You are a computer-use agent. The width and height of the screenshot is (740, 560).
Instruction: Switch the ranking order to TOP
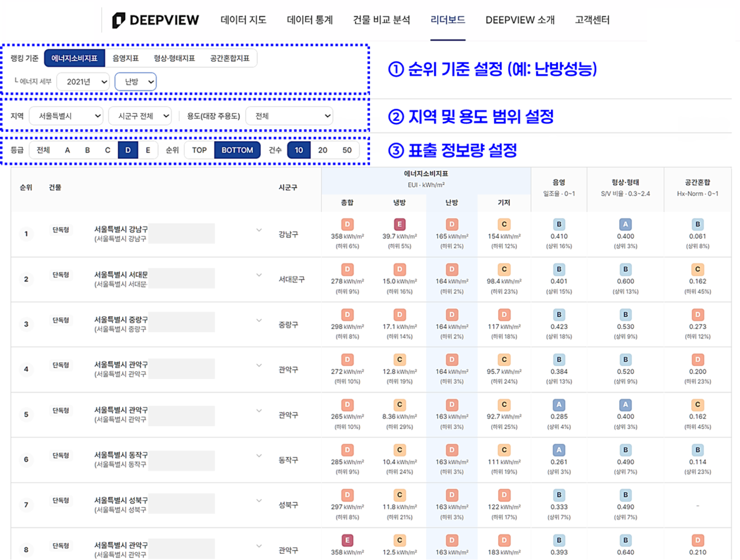coord(199,150)
